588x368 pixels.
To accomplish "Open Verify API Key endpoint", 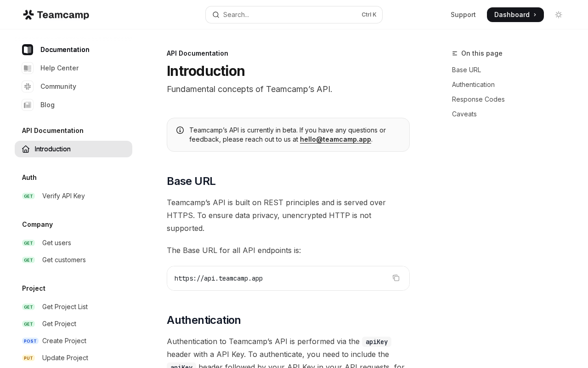I will 63,196.
